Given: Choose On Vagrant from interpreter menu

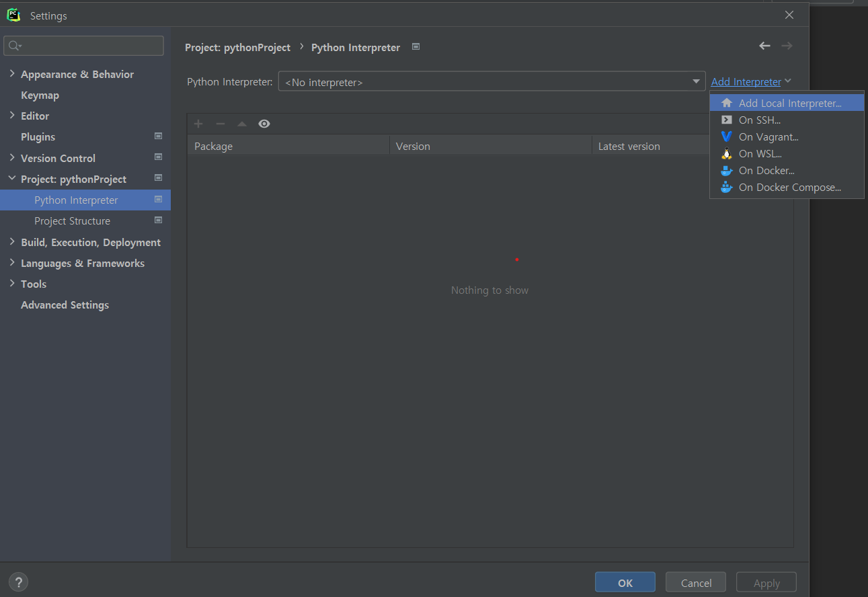Looking at the screenshot, I should (787, 136).
